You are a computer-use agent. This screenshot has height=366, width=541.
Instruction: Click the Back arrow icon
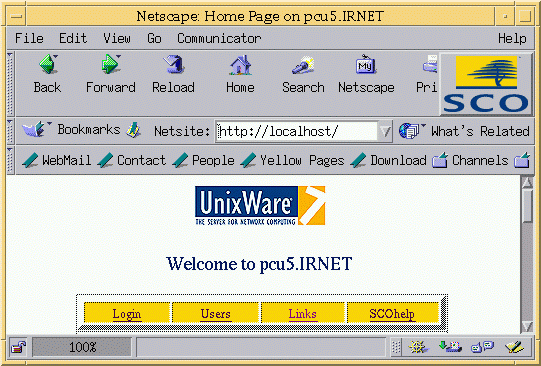tap(48, 65)
